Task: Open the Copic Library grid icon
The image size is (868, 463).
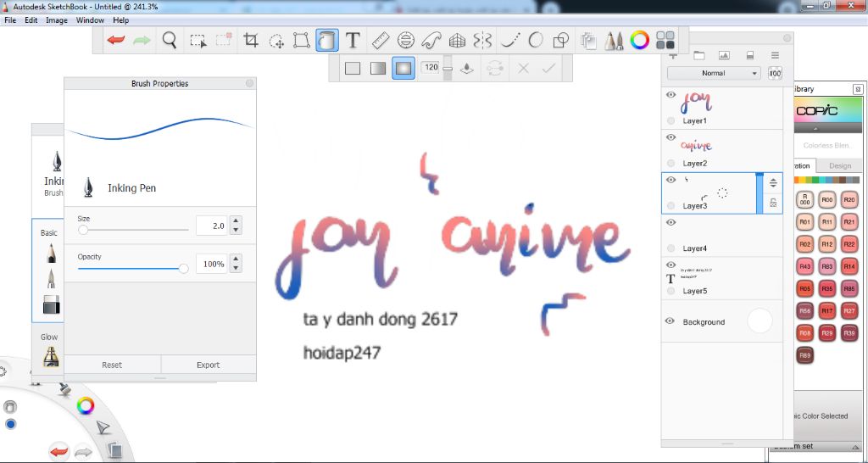Action: pos(665,41)
